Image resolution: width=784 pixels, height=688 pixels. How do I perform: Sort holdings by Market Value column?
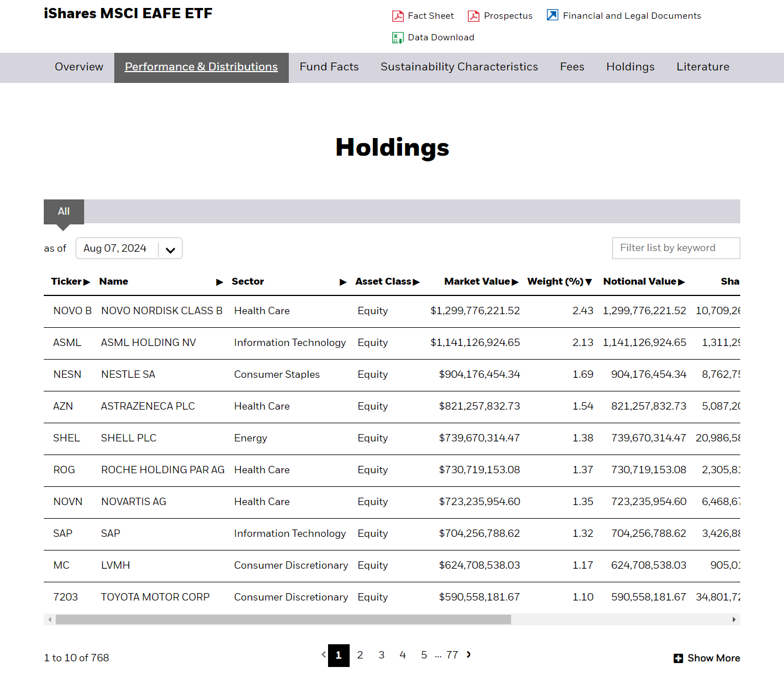480,282
